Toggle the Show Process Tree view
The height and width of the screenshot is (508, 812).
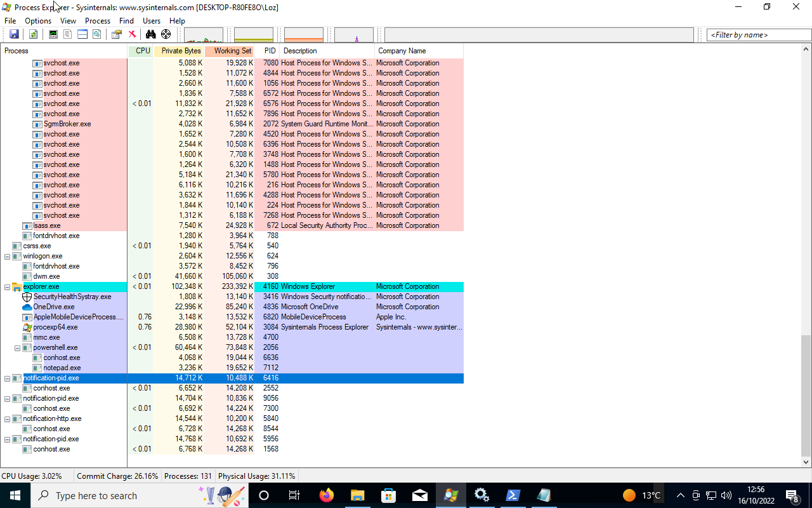[69, 34]
